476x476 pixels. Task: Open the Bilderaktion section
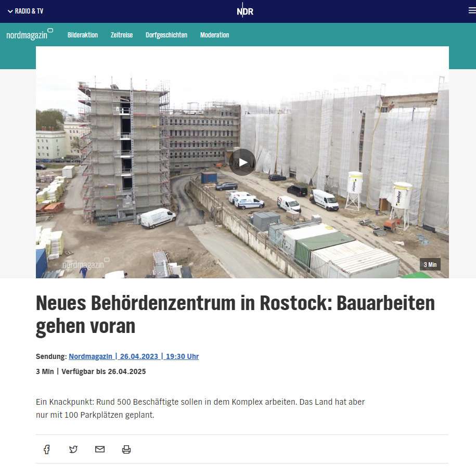82,35
